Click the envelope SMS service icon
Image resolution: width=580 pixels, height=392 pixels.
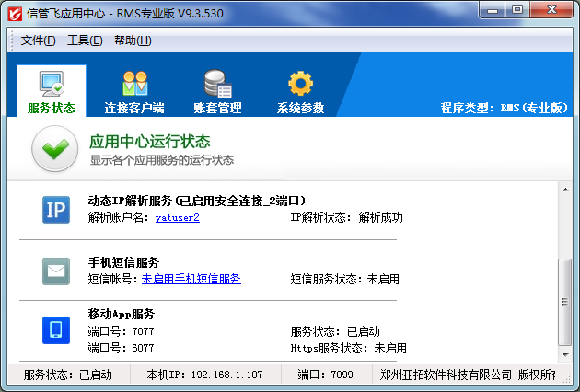56,271
